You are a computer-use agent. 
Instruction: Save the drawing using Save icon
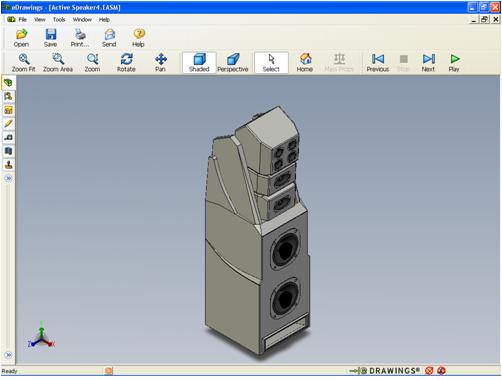click(50, 38)
